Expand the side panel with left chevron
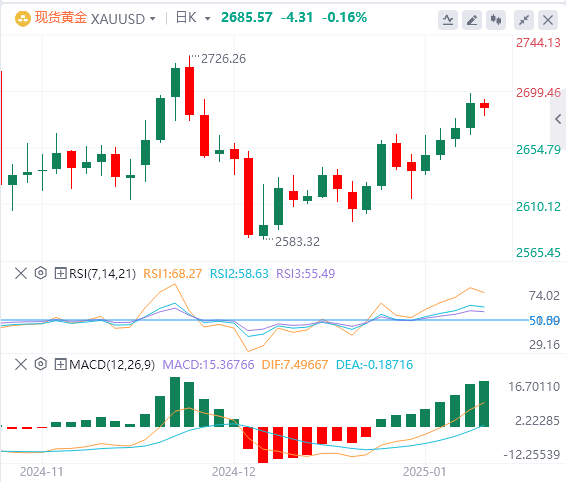This screenshot has height=482, width=566. click(558, 119)
